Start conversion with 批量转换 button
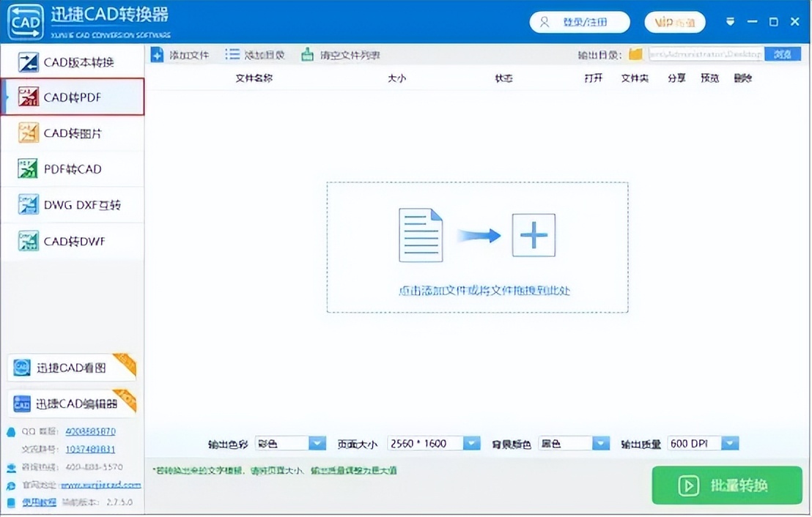 coord(726,485)
